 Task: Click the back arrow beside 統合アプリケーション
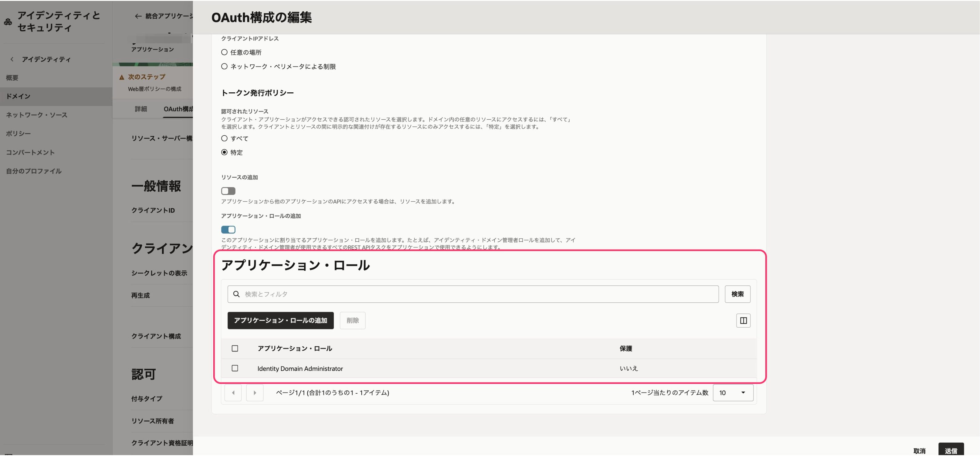(137, 16)
